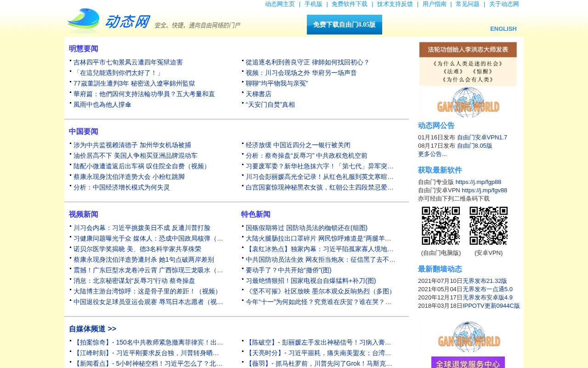588x368 pixels.
Task: Open 天梯書店 link
Action: coord(259,94)
